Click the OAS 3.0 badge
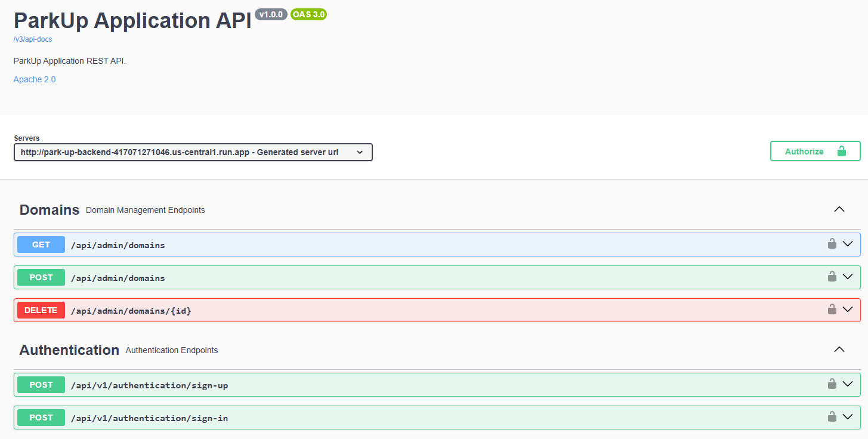 coord(308,14)
